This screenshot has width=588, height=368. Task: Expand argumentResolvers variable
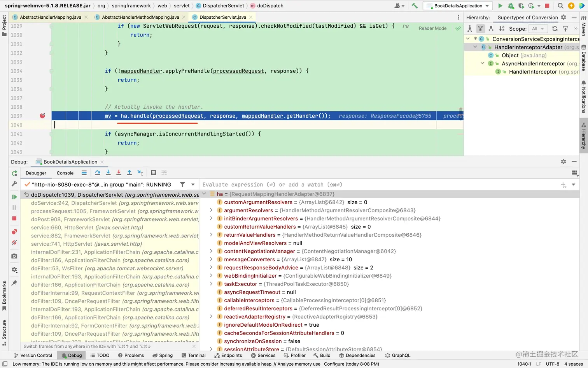211,210
